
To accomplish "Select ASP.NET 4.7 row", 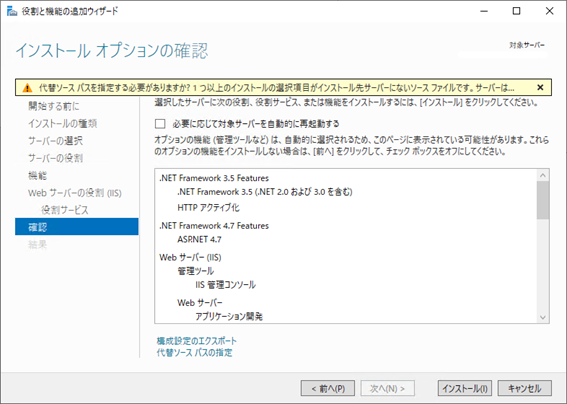I will coord(199,239).
